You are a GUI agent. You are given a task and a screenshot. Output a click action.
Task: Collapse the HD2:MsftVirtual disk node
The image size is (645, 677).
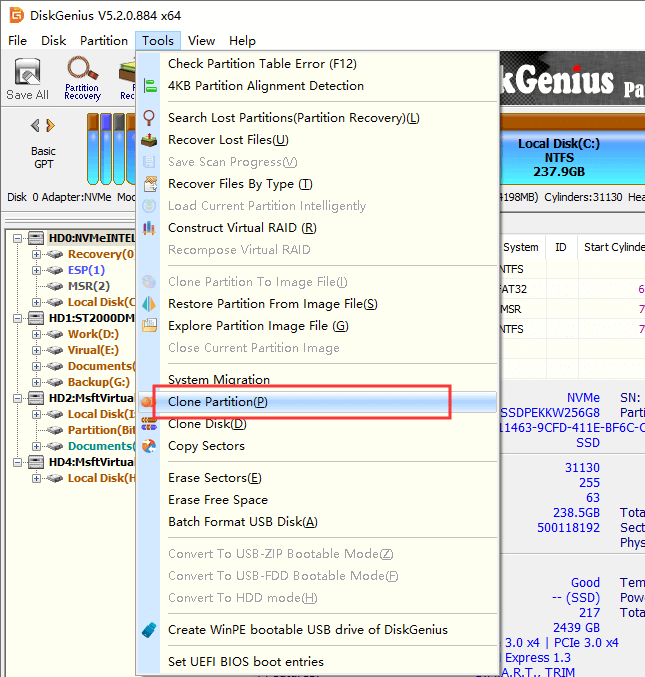pos(21,398)
